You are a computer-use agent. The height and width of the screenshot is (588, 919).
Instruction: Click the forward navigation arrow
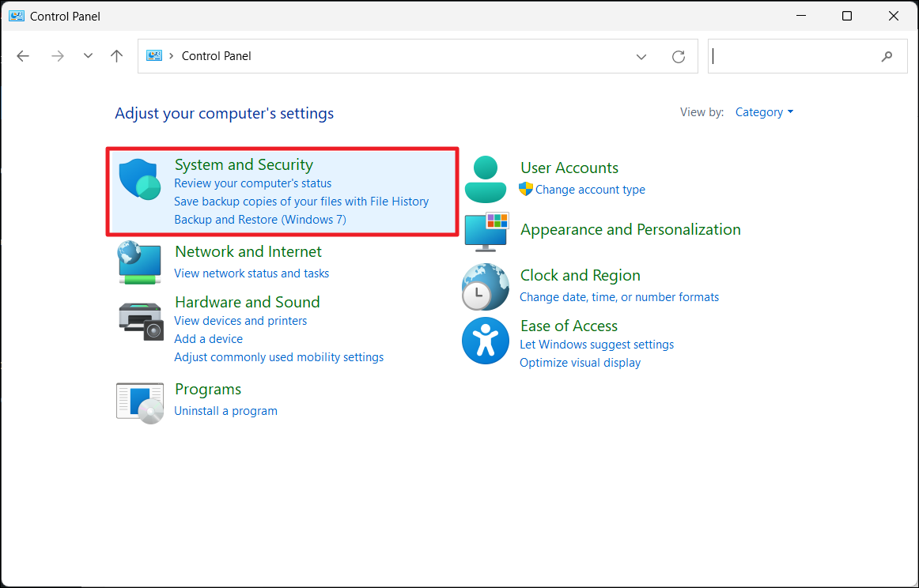pyautogui.click(x=58, y=55)
